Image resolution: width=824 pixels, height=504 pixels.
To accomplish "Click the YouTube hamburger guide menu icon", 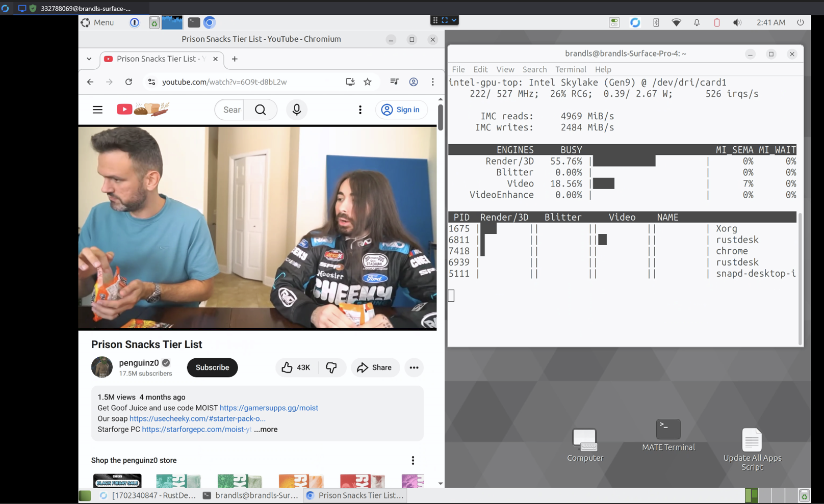I will [x=97, y=110].
